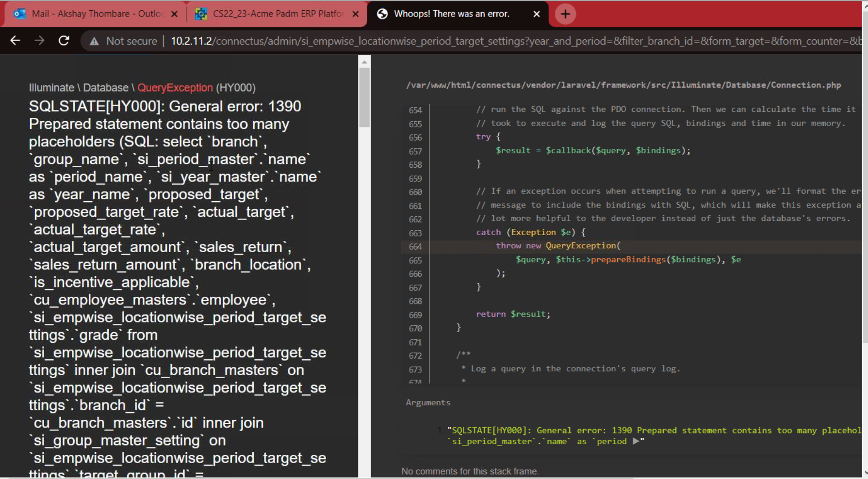Click the Database namespace text

tap(106, 88)
